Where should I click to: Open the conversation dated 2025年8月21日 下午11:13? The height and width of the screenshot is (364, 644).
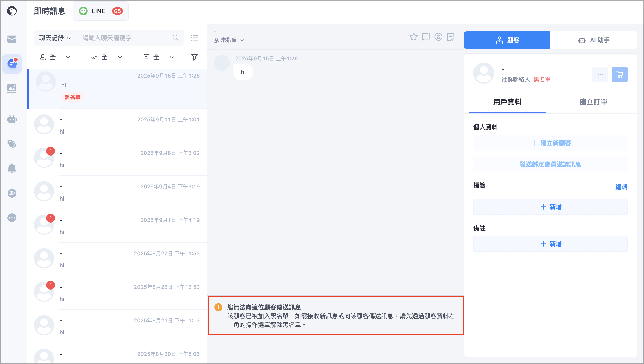[x=118, y=327]
